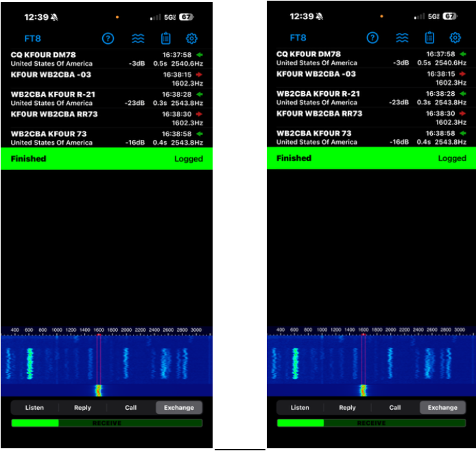Tap the FT8 mode selector on right phone
Image resolution: width=476 pixels, height=451 pixels.
[x=298, y=38]
